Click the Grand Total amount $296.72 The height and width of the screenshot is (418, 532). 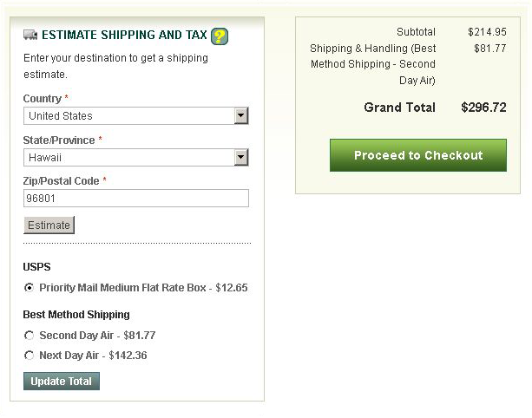tap(483, 108)
